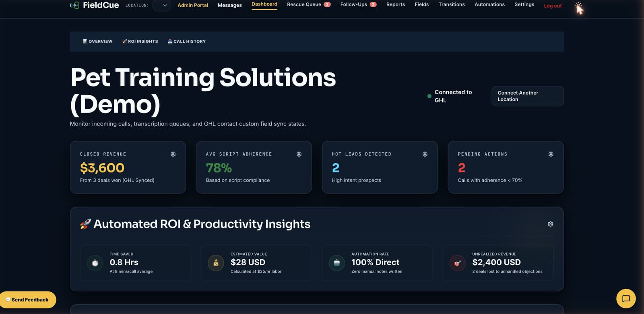Click the FieldCue logo icon
644x314 pixels.
74,5
